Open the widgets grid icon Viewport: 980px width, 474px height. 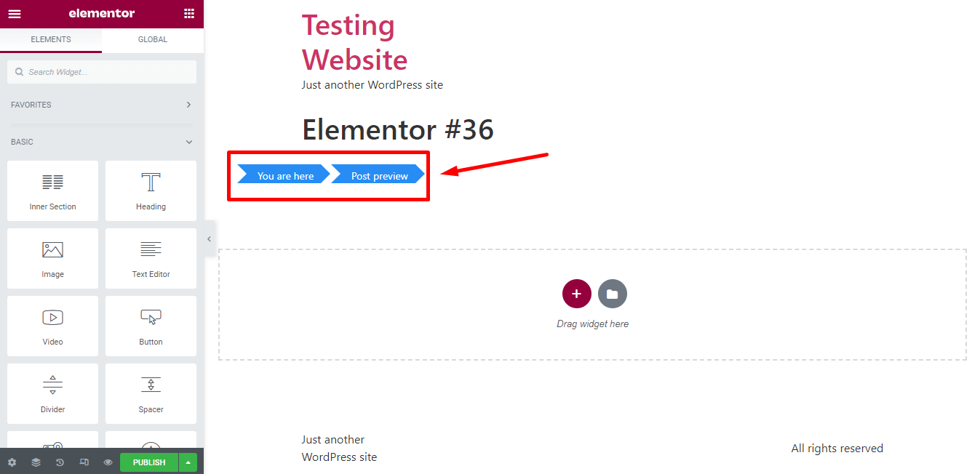[189, 13]
